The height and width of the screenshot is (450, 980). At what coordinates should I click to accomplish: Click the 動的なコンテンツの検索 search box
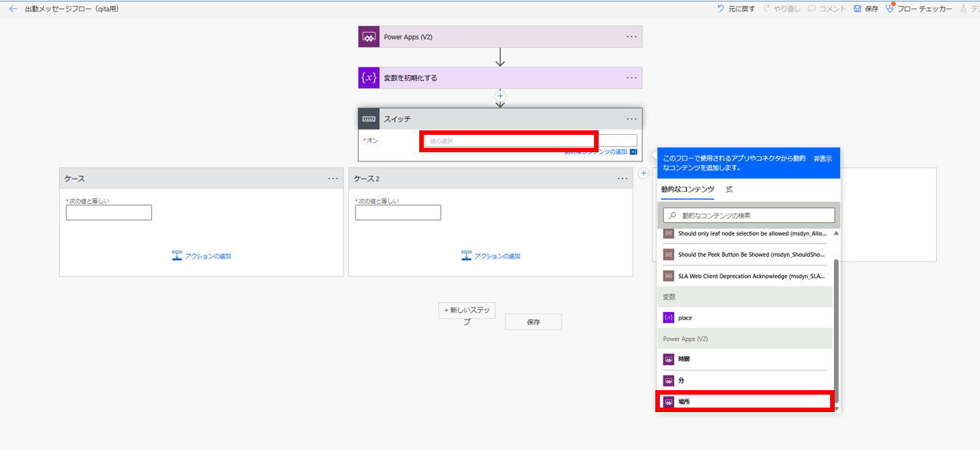point(748,215)
